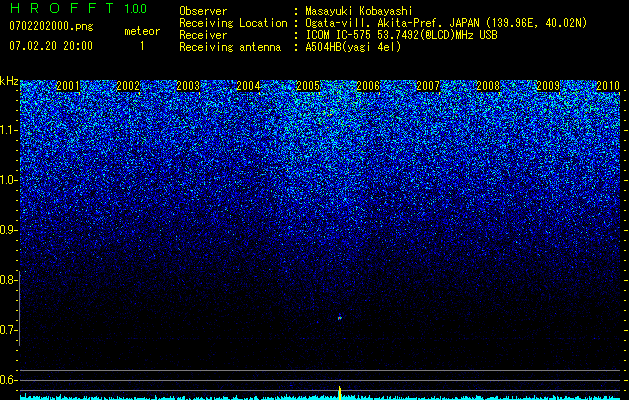Click the Receiving Location label
This screenshot has width=629, height=400.
[233, 23]
